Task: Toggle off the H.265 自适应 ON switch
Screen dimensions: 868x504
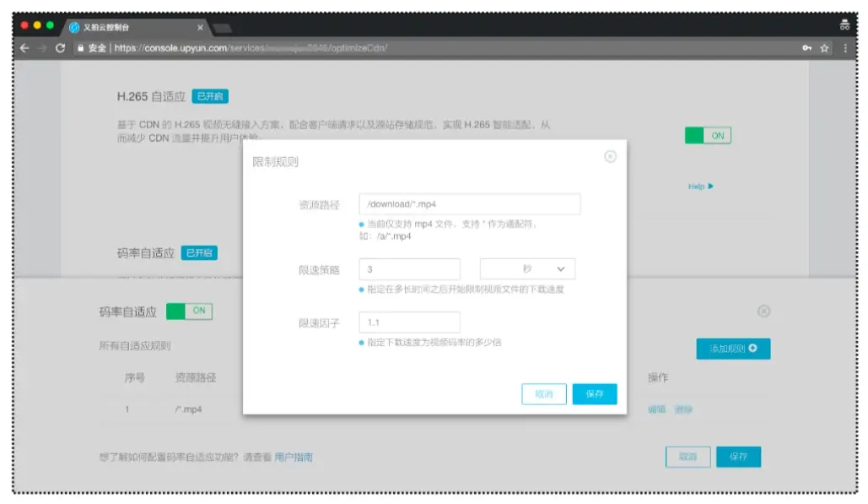Action: pos(708,135)
